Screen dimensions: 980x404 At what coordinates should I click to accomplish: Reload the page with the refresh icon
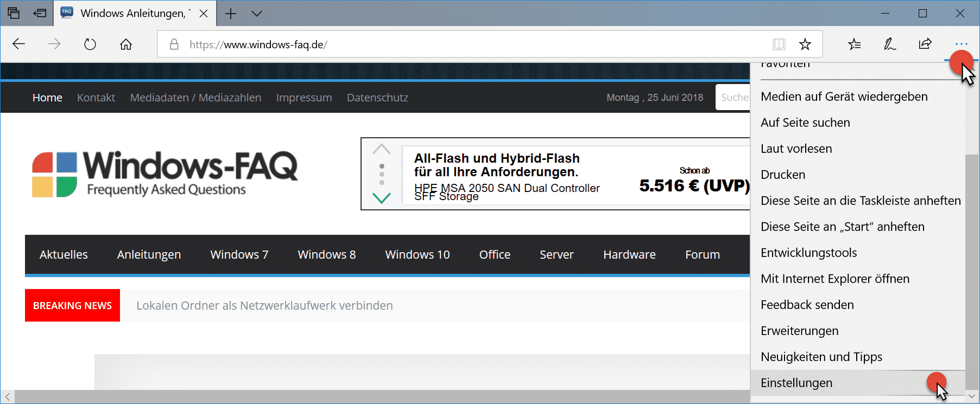(90, 44)
